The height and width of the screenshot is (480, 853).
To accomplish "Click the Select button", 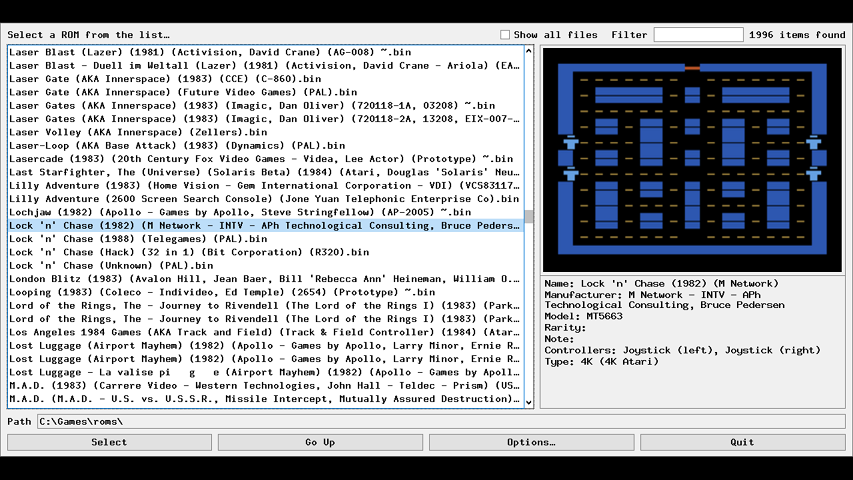I will (109, 442).
